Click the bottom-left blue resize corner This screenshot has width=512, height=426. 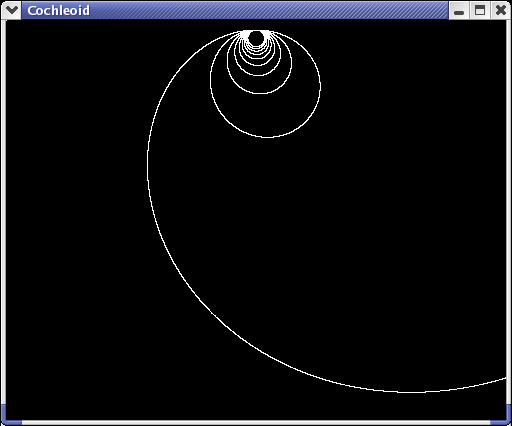(10, 417)
